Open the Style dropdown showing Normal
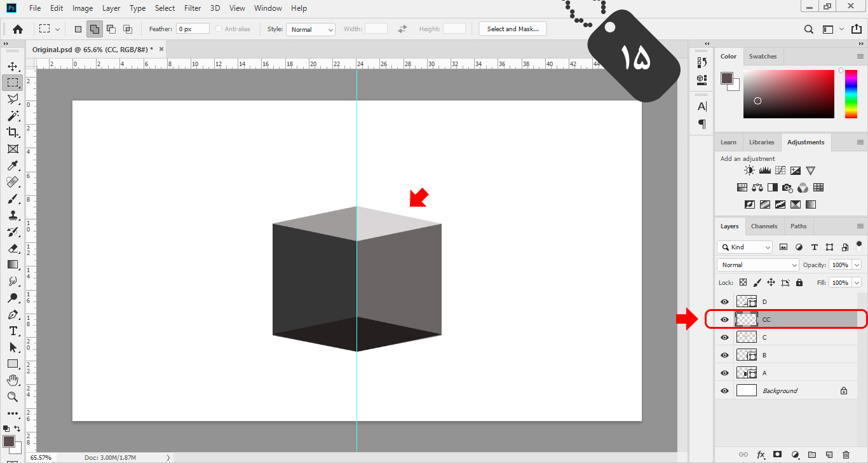868x463 pixels. click(x=311, y=29)
